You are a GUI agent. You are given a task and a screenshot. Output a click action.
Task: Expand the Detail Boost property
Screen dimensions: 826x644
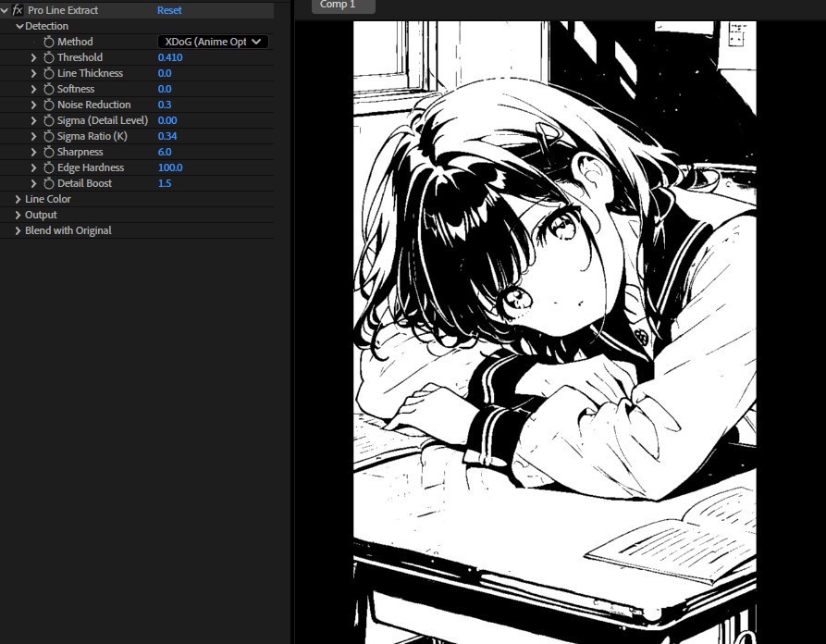(x=33, y=183)
